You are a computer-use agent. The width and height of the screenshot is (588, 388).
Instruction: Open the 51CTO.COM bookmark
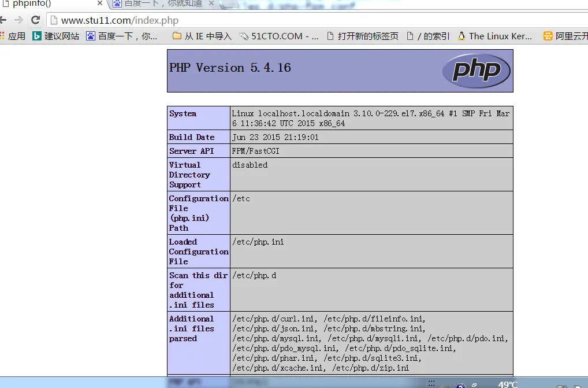tap(279, 36)
